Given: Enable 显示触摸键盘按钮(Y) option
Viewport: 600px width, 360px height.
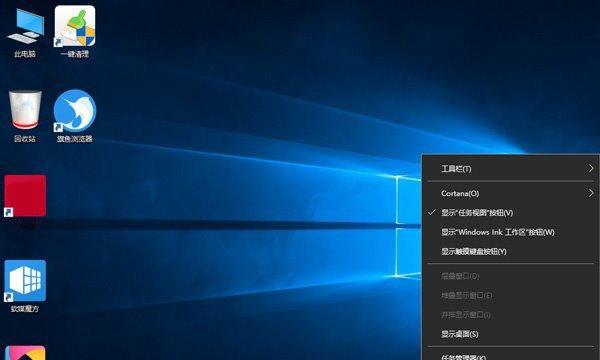Looking at the screenshot, I should click(511, 251).
